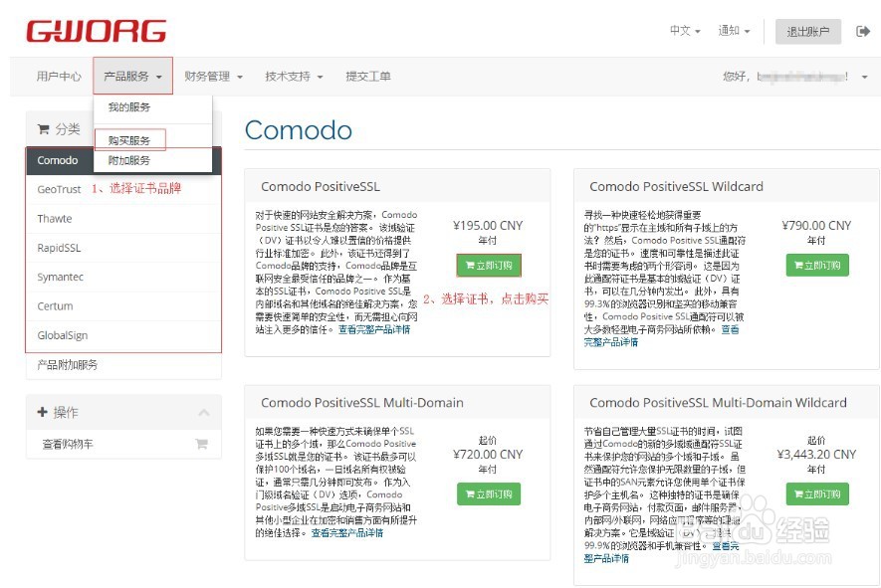Click the ¥790.00 CNY price
The image size is (881, 588).
click(816, 226)
